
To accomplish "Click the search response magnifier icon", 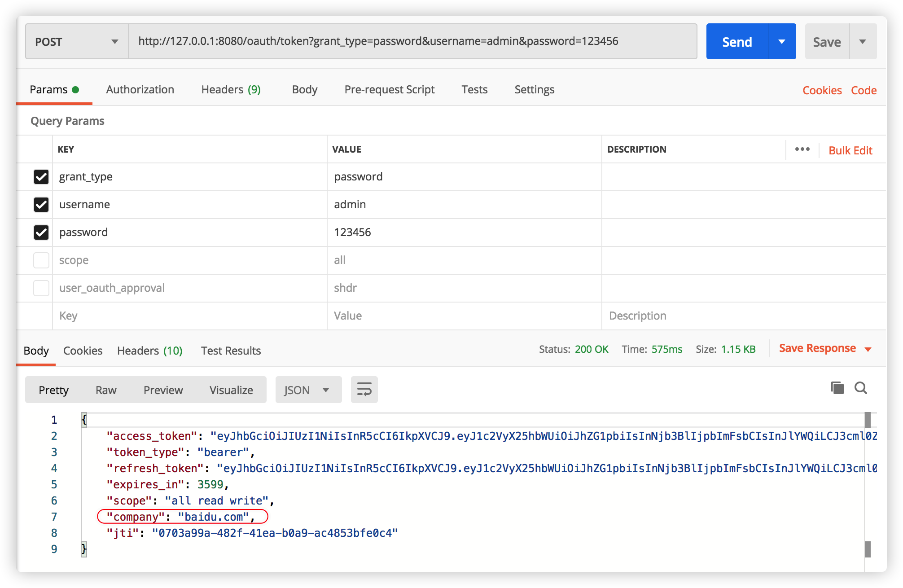I will pyautogui.click(x=860, y=388).
